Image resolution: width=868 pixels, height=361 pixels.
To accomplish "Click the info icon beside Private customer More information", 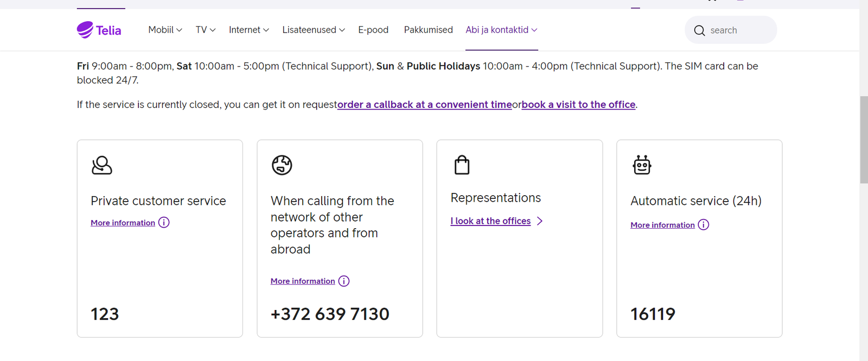I will click(164, 222).
